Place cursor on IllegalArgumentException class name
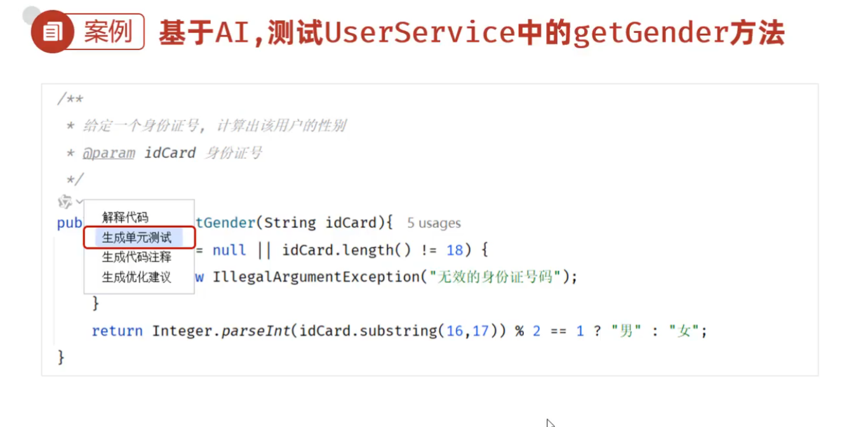The image size is (868, 427). tap(315, 277)
